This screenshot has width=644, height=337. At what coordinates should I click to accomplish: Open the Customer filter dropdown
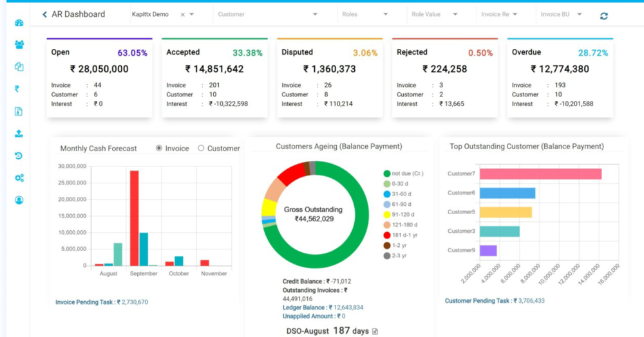(x=267, y=14)
